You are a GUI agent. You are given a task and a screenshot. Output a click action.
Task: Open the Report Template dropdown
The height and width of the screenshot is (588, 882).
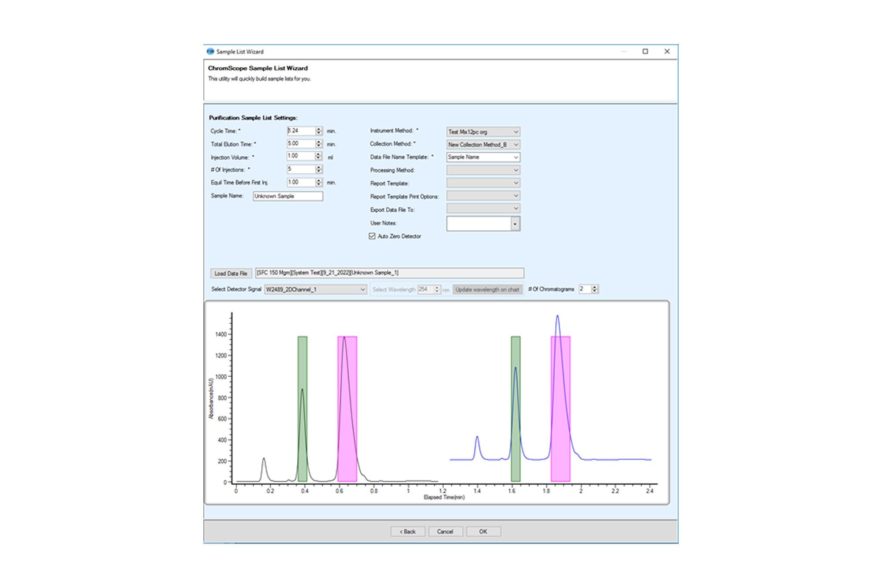tap(483, 183)
